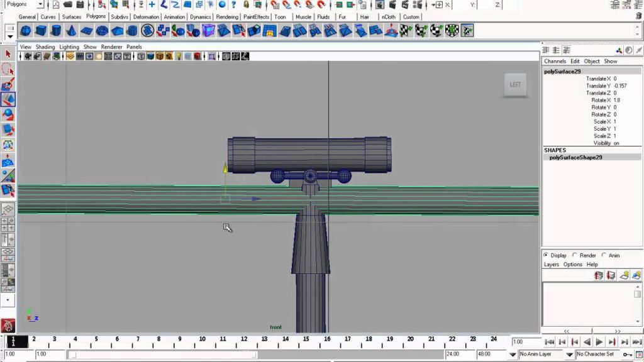Open the shelf menu arrow at left
This screenshot has width=644, height=362.
[10, 36]
